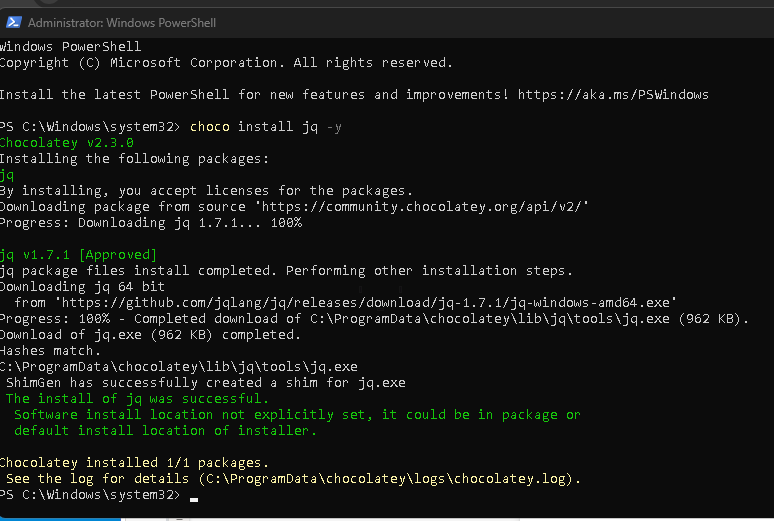Click the PowerShell icon in title bar
The height and width of the screenshot is (521, 774).
tap(13, 22)
